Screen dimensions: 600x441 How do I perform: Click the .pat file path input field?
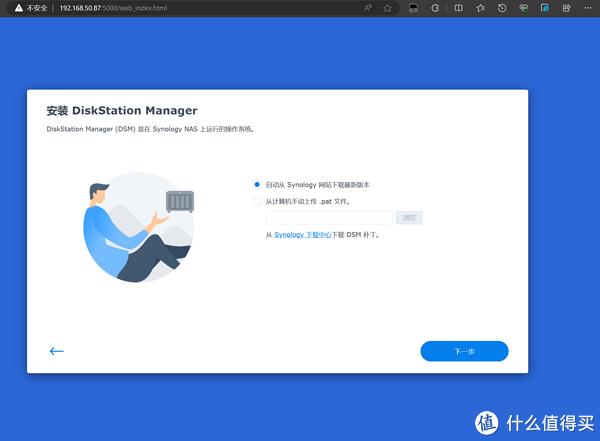[329, 218]
